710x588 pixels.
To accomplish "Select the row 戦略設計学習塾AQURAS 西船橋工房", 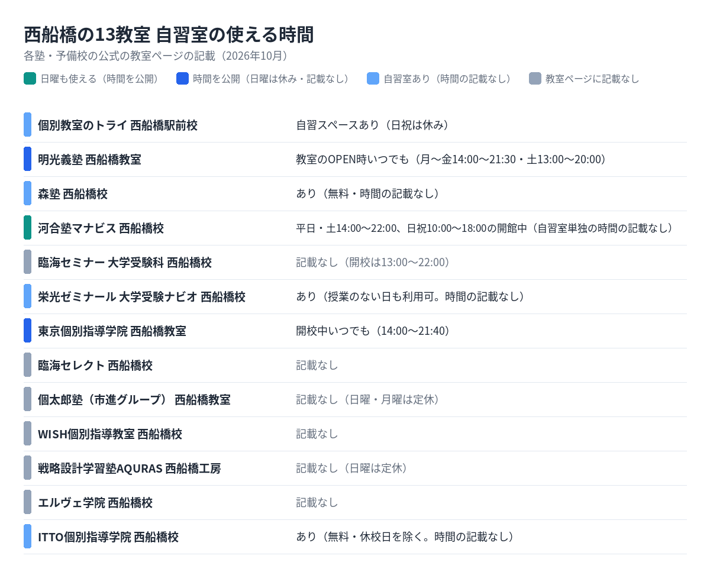I will [x=355, y=468].
